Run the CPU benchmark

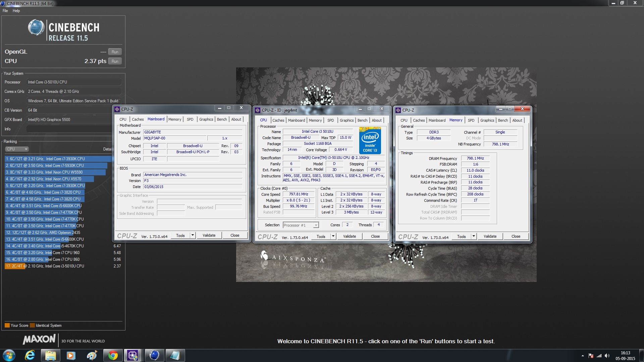click(x=115, y=61)
